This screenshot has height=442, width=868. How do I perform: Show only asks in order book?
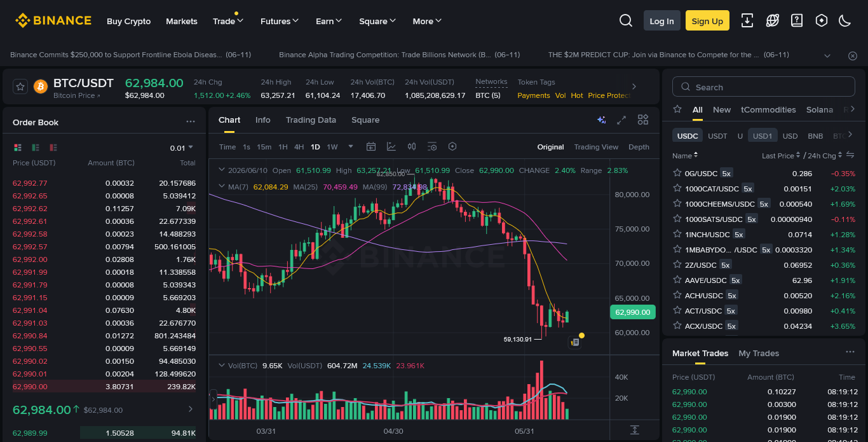coord(53,148)
